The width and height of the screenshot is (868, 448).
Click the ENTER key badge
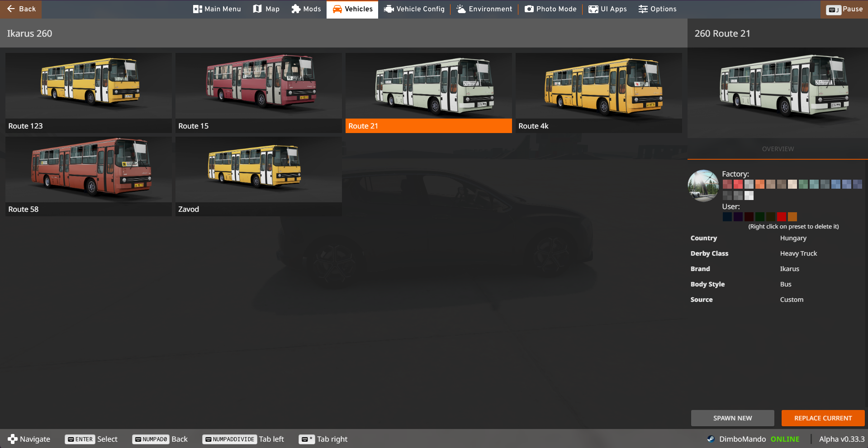(x=80, y=439)
